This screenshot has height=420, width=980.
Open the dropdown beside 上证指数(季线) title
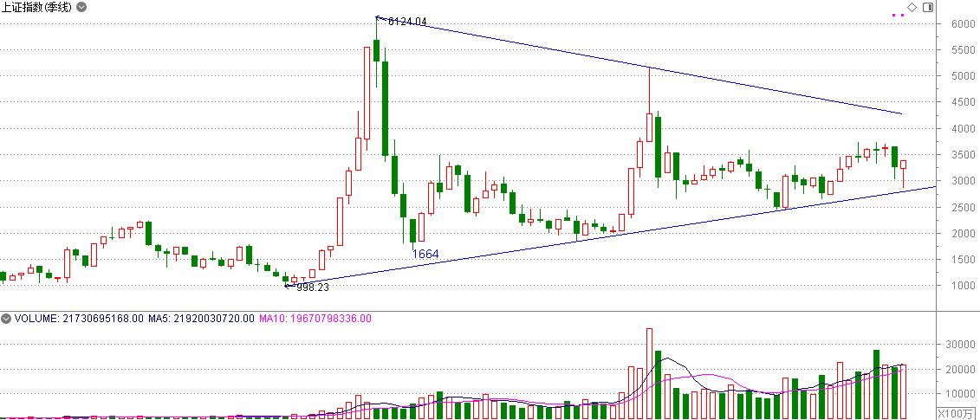tap(81, 8)
